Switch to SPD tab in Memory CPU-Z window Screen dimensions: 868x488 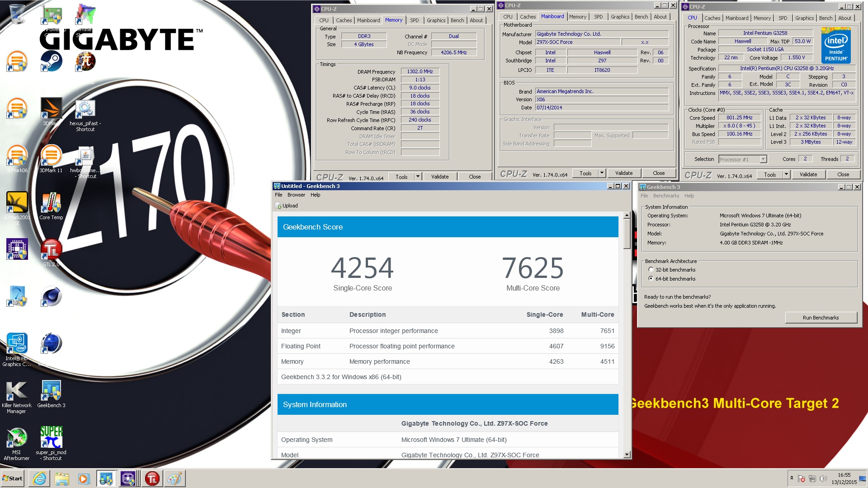click(x=414, y=20)
